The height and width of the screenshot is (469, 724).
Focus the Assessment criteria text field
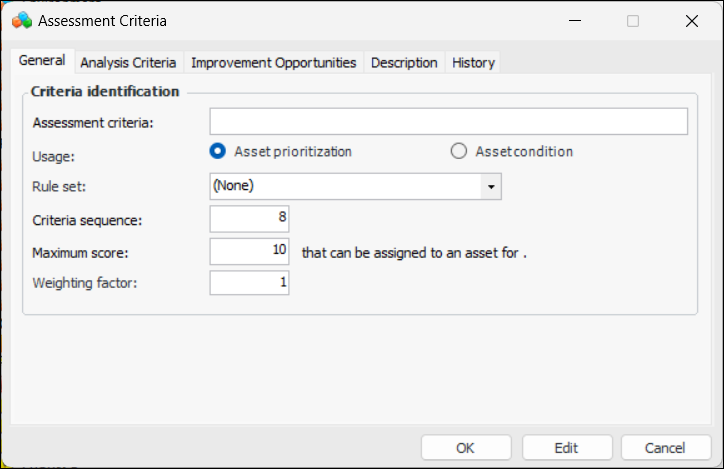(x=448, y=122)
